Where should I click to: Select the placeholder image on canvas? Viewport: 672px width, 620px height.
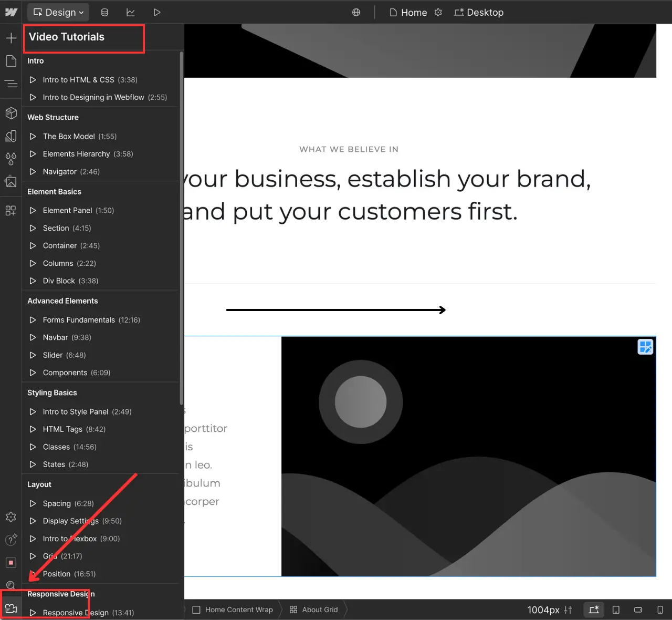(468, 456)
